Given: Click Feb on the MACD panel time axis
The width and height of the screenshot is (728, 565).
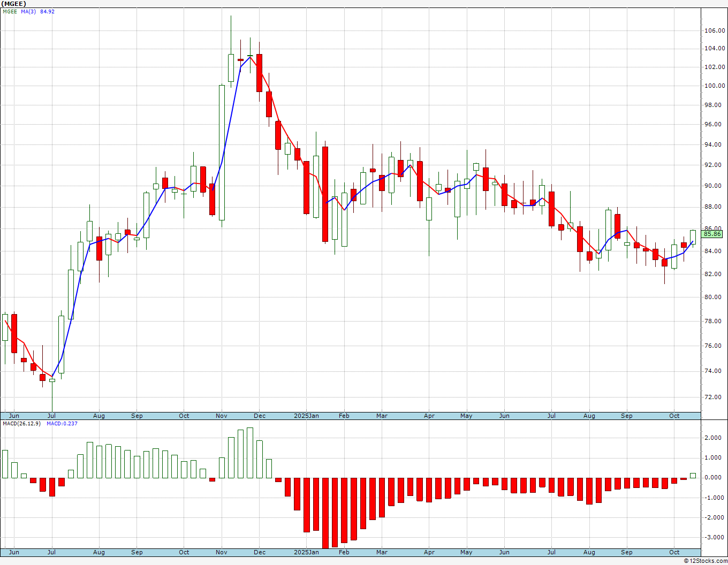Looking at the screenshot, I should click(x=344, y=552).
